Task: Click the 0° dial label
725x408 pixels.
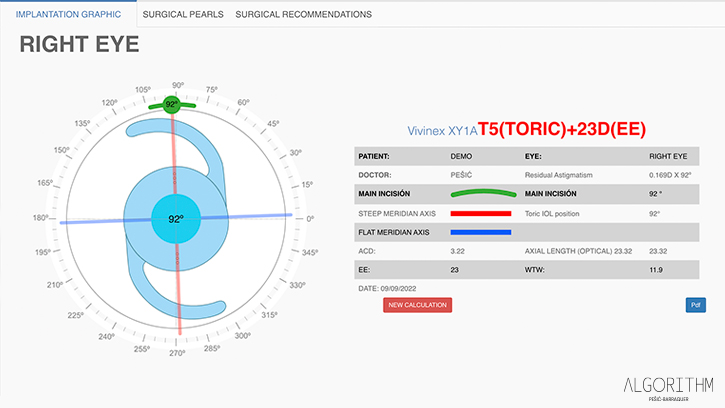Action: click(310, 219)
